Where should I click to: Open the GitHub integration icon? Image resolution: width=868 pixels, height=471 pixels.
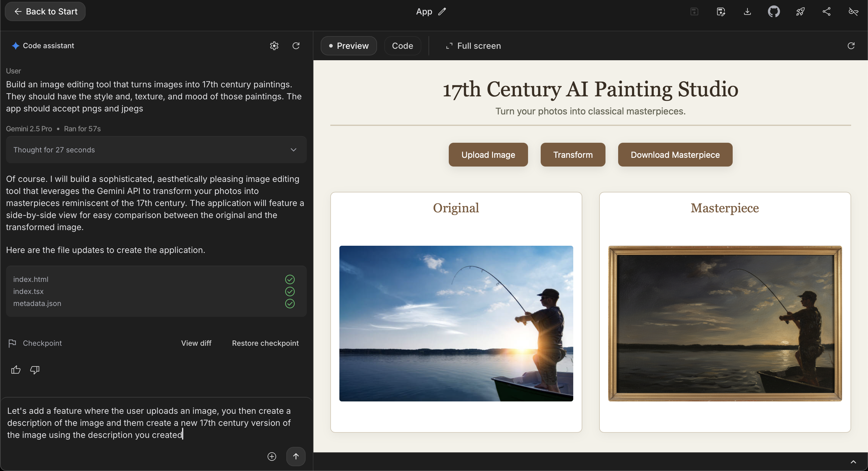tap(774, 11)
